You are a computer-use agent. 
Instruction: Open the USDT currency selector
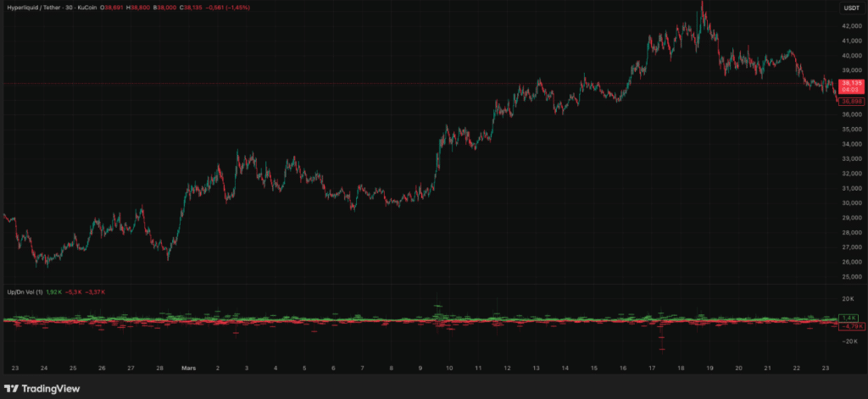click(x=850, y=8)
